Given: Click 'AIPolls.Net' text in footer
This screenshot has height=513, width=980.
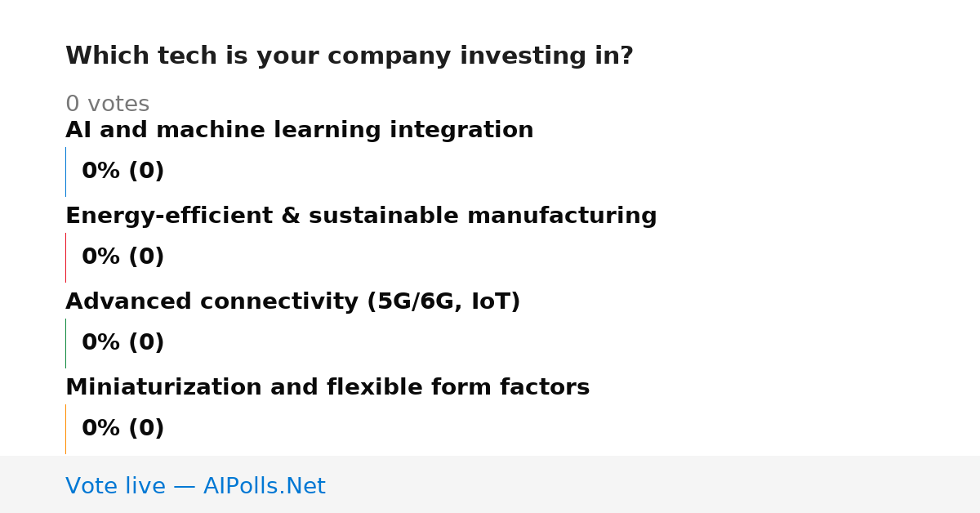Looking at the screenshot, I should tap(264, 487).
